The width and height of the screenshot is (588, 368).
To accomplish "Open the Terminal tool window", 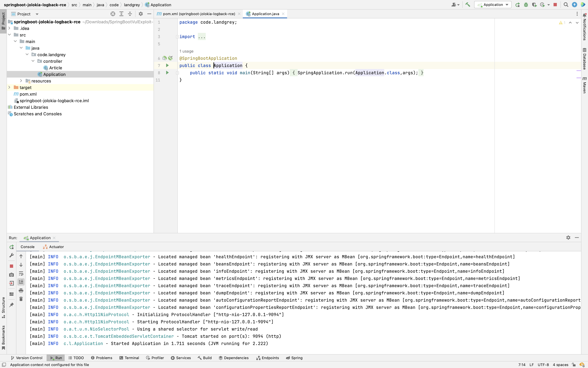I will coord(129,358).
